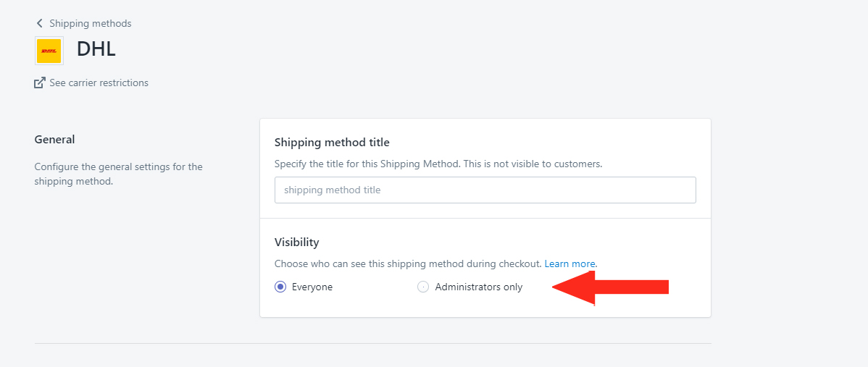Go back to Shipping methods
Screen dimensions: 868x367
point(91,23)
